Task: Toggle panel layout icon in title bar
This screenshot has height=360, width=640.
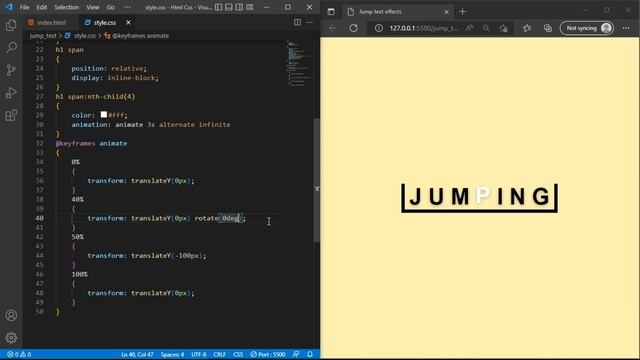Action: pyautogui.click(x=229, y=7)
